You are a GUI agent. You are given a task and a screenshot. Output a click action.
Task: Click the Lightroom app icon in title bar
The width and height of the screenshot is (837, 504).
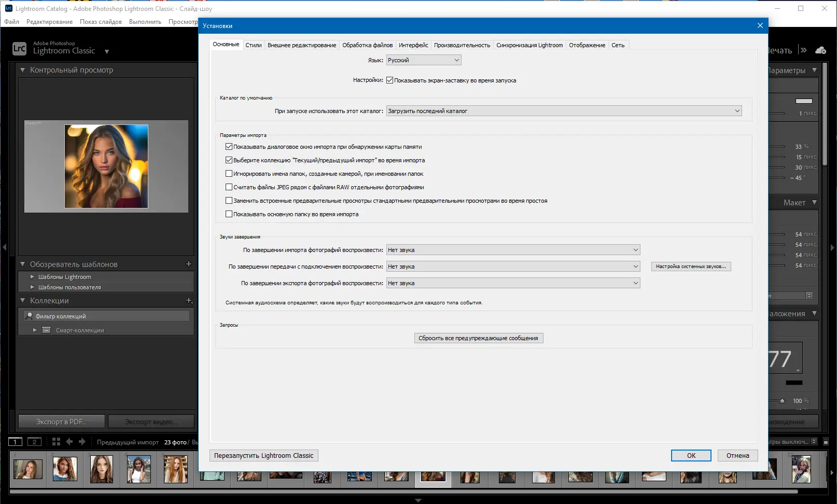click(8, 8)
